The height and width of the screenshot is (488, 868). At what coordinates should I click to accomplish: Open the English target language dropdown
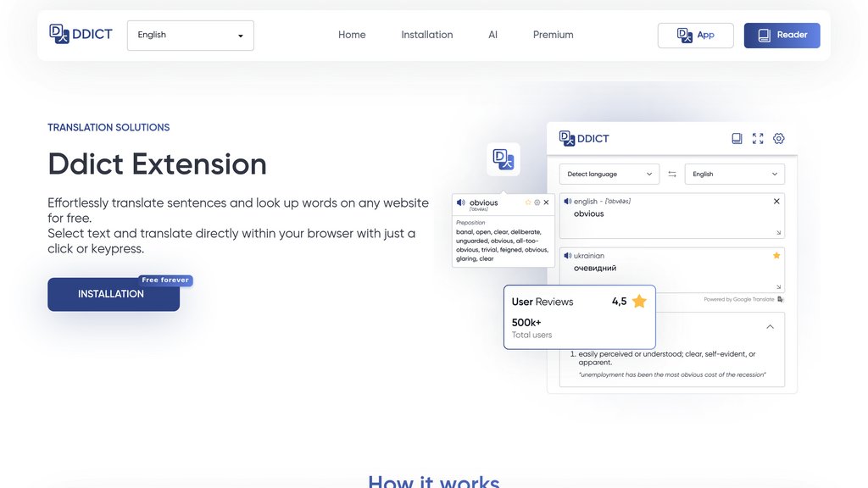pyautogui.click(x=735, y=174)
